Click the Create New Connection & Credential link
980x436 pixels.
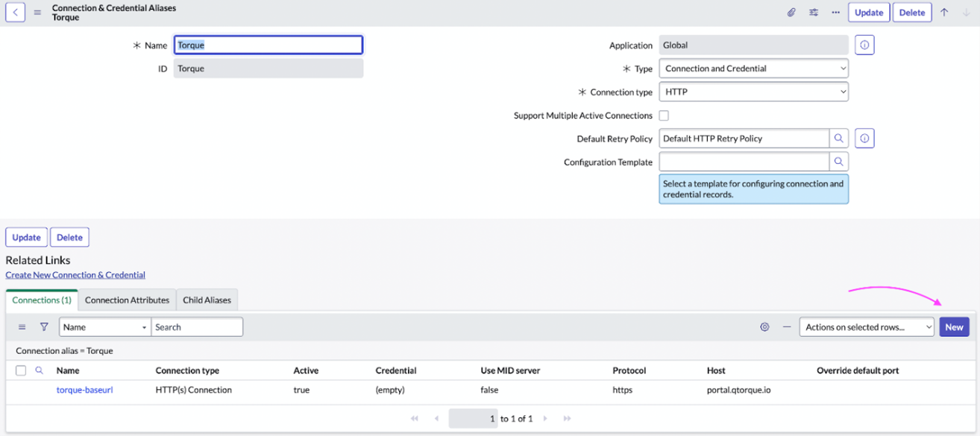click(75, 274)
